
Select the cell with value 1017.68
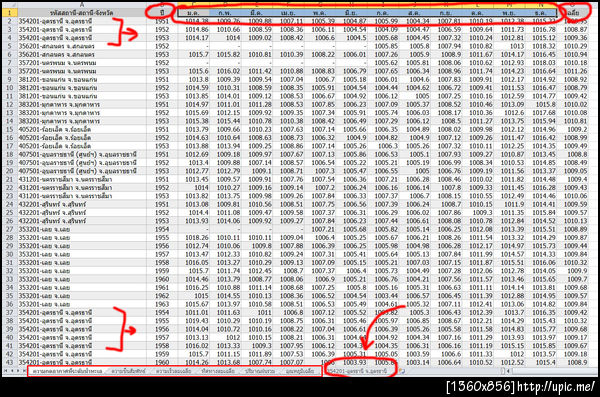541,113
